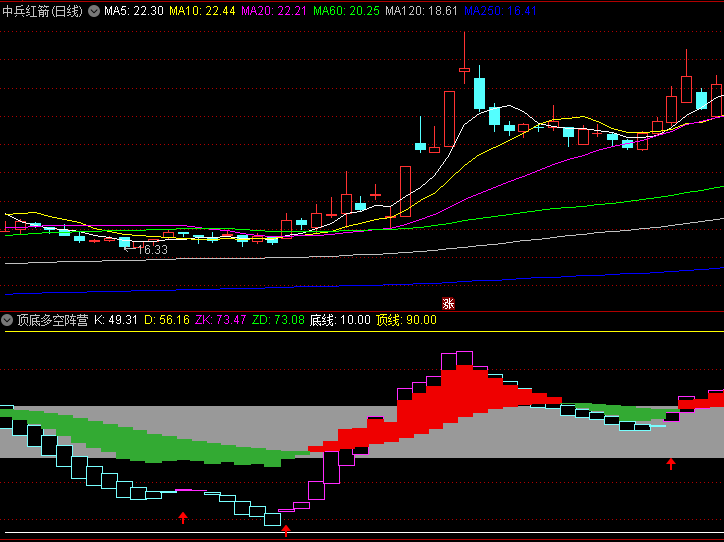
Task: Click the MA60: 20.25 label
Action: pyautogui.click(x=346, y=11)
